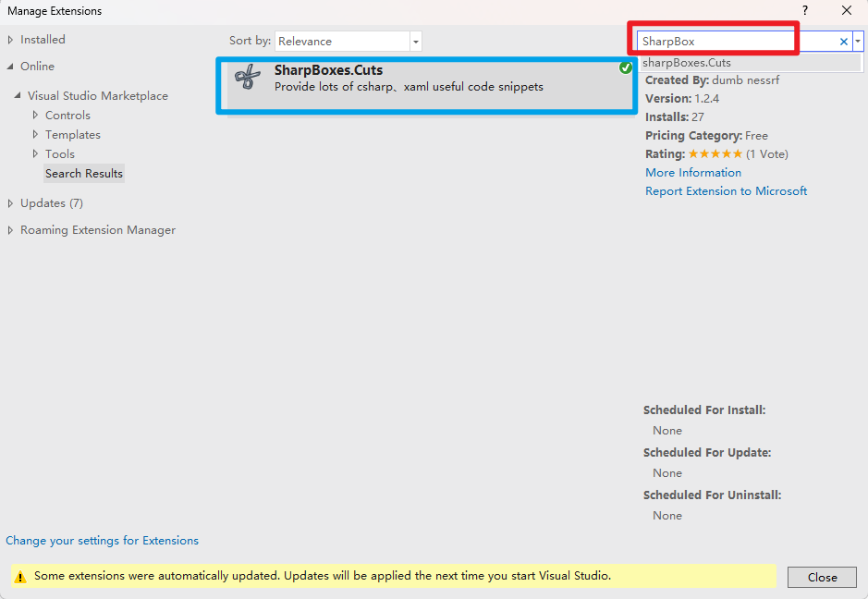Viewport: 868px width, 599px height.
Task: Select Visual Studio Marketplace label
Action: coord(98,96)
